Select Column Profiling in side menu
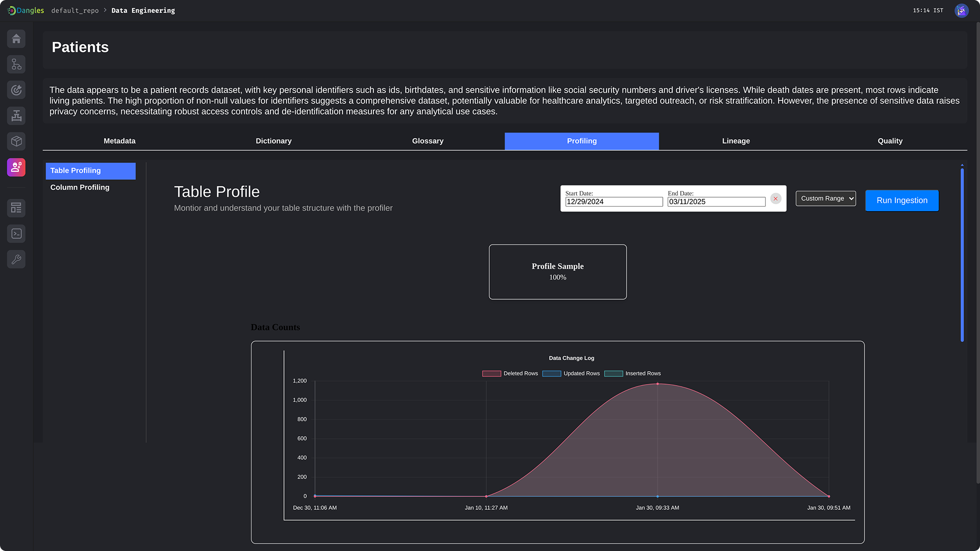 (80, 187)
